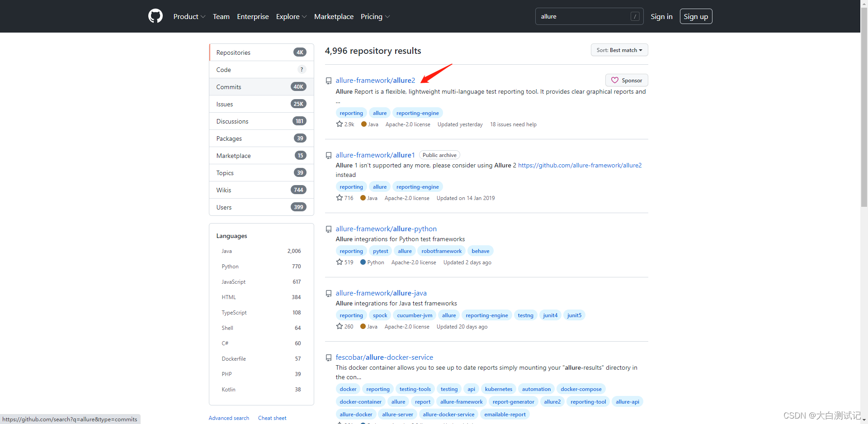Filter by Kotlin language
The width and height of the screenshot is (868, 424).
[261, 390]
